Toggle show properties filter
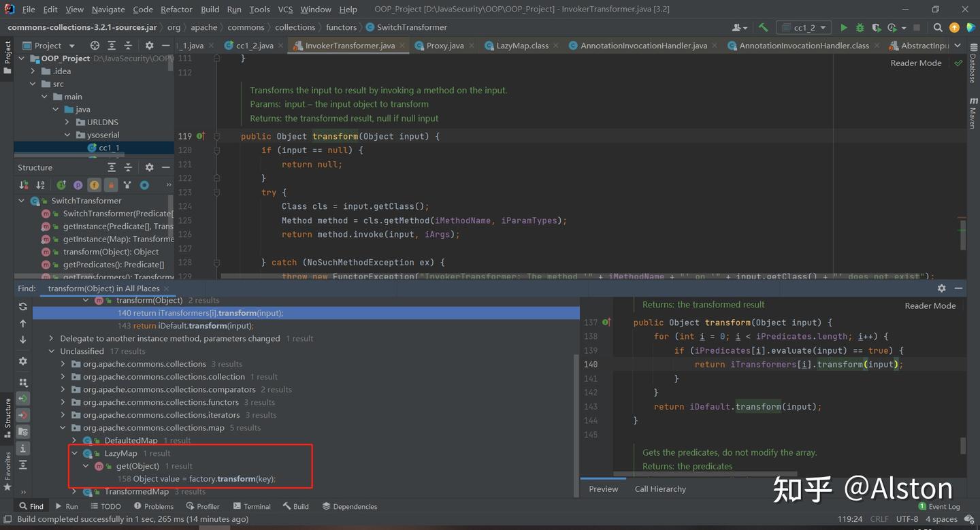This screenshot has width=980, height=530. click(x=78, y=185)
